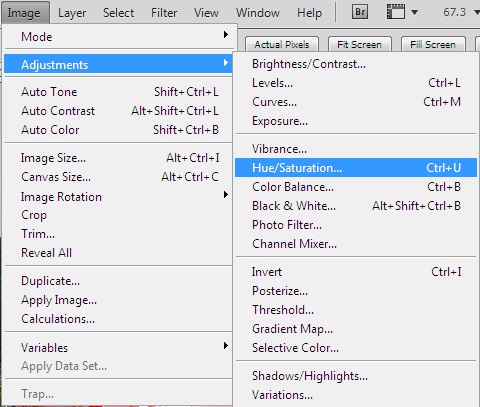Viewport: 480px width, 407px height.
Task: Open Canvas Size dialog
Action: tap(118, 177)
